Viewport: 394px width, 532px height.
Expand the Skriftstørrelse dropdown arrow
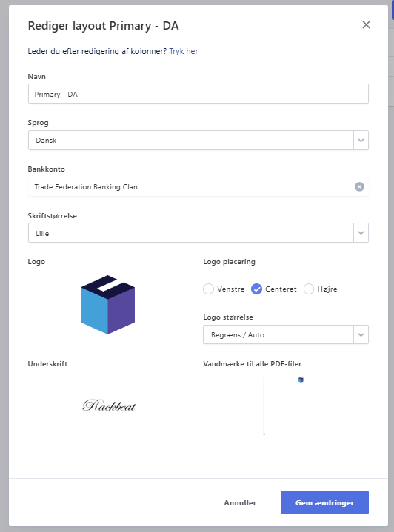coord(361,233)
